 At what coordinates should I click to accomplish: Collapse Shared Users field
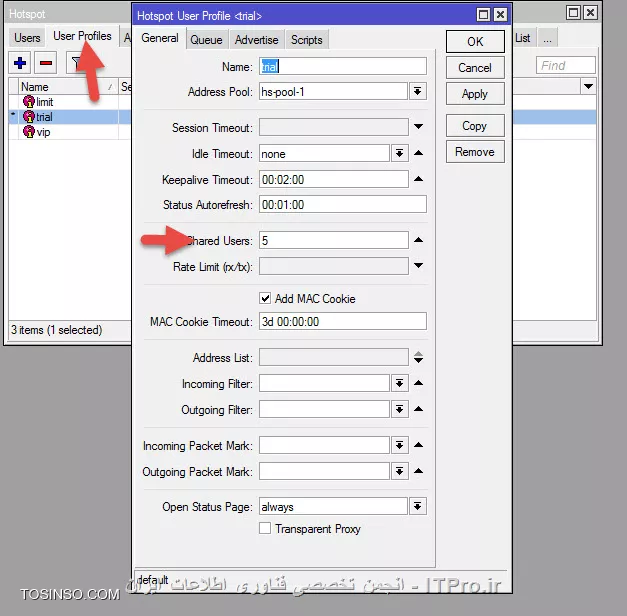(418, 240)
